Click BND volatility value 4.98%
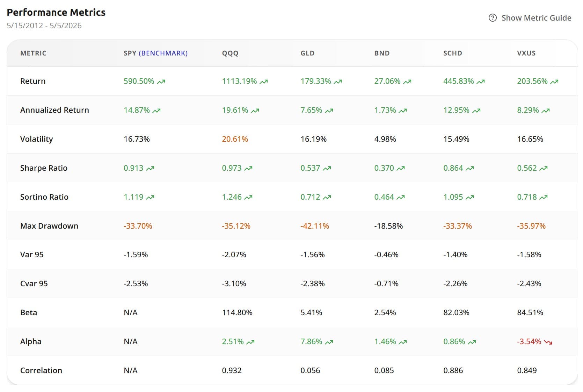The width and height of the screenshot is (583, 392). pyautogui.click(x=385, y=139)
